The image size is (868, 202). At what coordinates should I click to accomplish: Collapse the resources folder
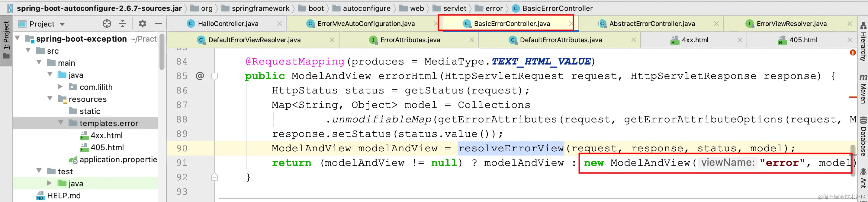[50, 98]
